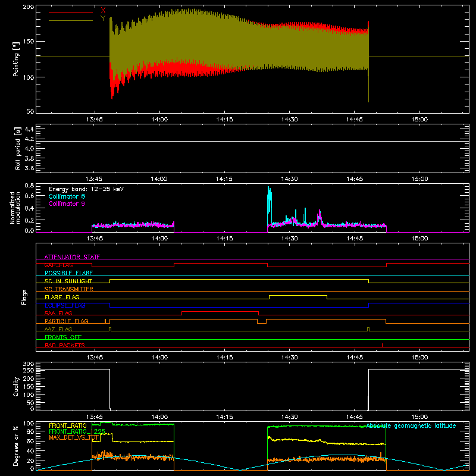Click the 'Energy band: 12-25 keV' label
476x476 pixels.
[86, 189]
